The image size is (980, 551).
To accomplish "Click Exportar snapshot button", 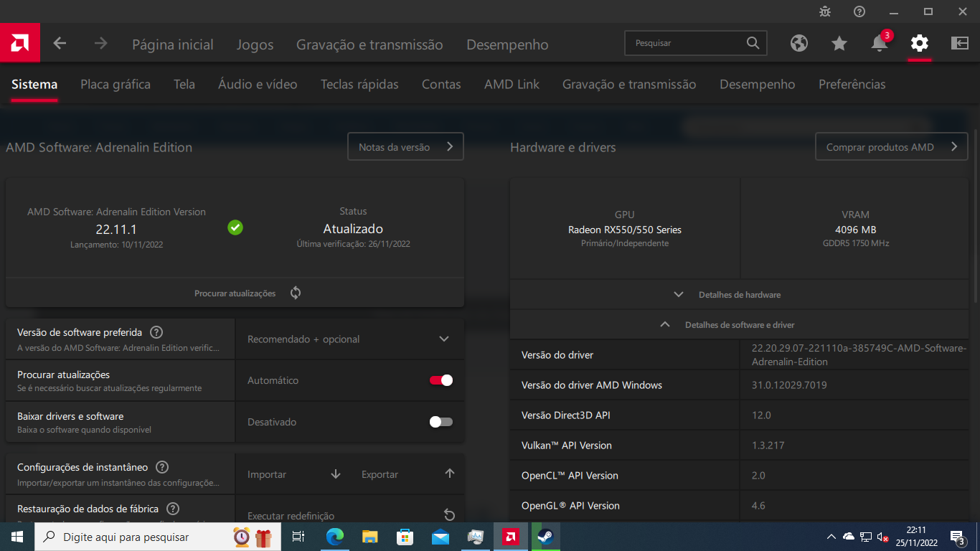I will tap(407, 474).
